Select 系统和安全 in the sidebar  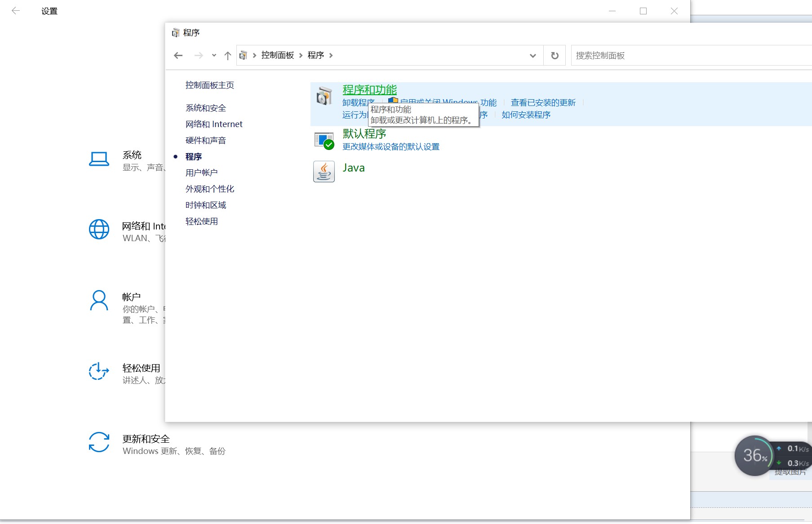206,108
